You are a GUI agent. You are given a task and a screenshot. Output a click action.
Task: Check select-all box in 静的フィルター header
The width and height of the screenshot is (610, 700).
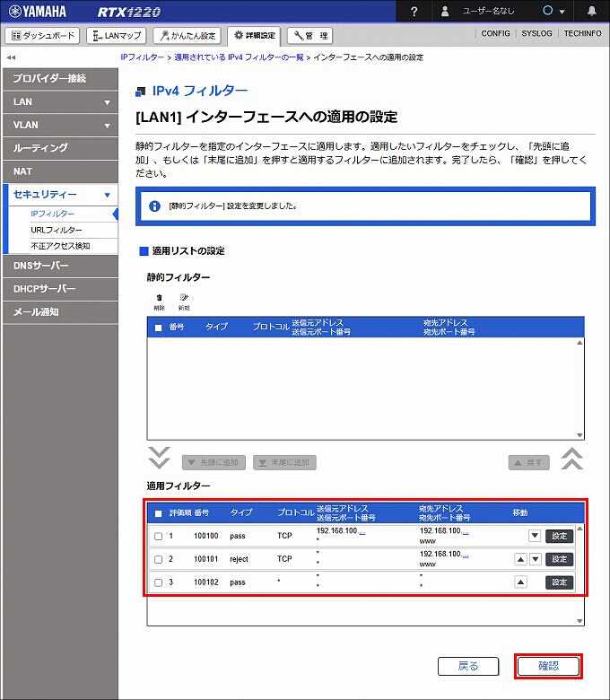158,328
